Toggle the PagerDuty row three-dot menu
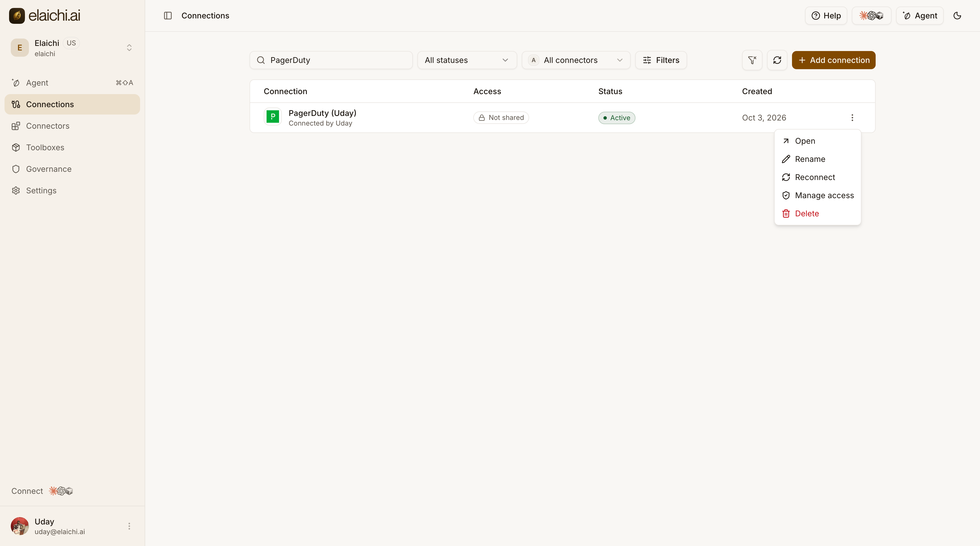 point(852,117)
